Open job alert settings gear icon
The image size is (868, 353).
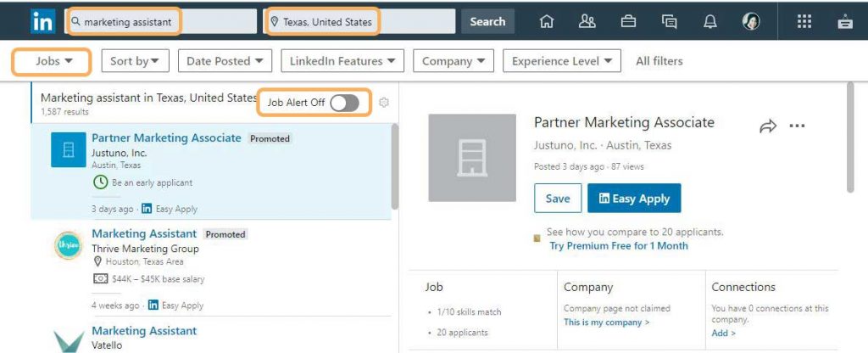(x=384, y=103)
